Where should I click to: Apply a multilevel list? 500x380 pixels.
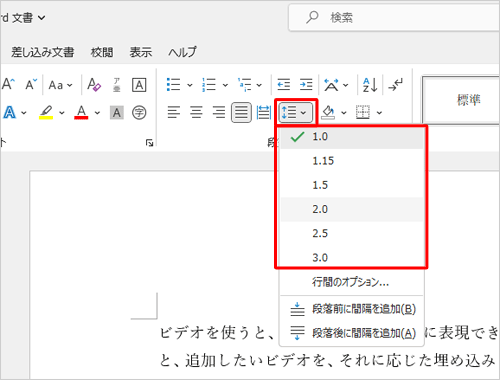245,85
